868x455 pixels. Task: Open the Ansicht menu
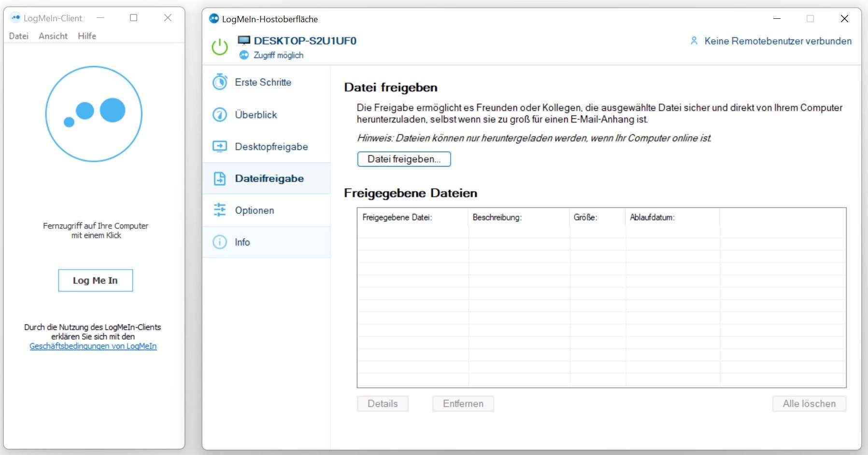click(53, 36)
